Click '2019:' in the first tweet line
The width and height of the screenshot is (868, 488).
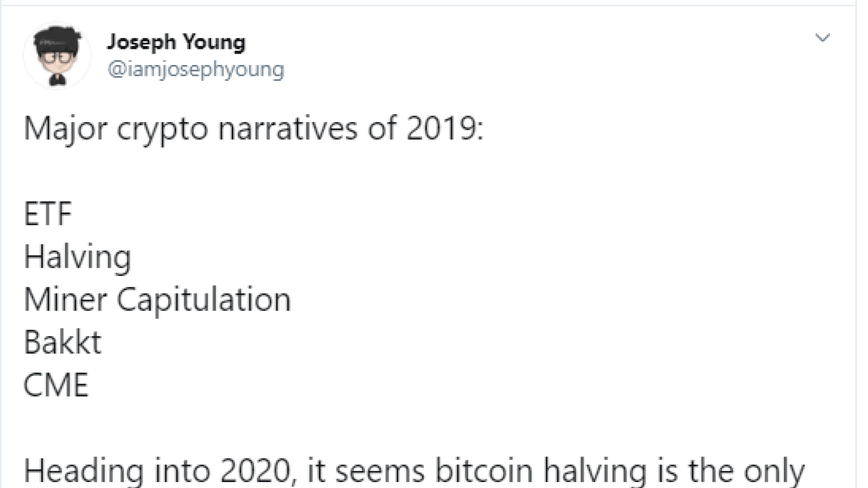445,129
